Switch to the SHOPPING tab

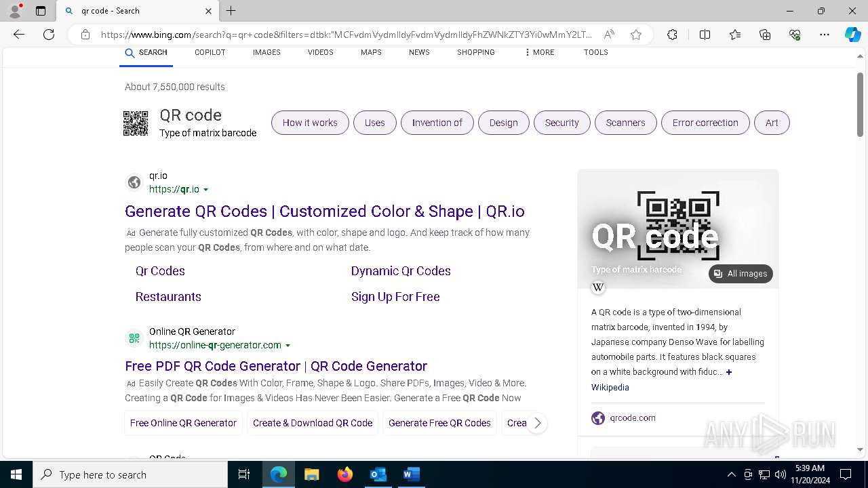pos(475,52)
